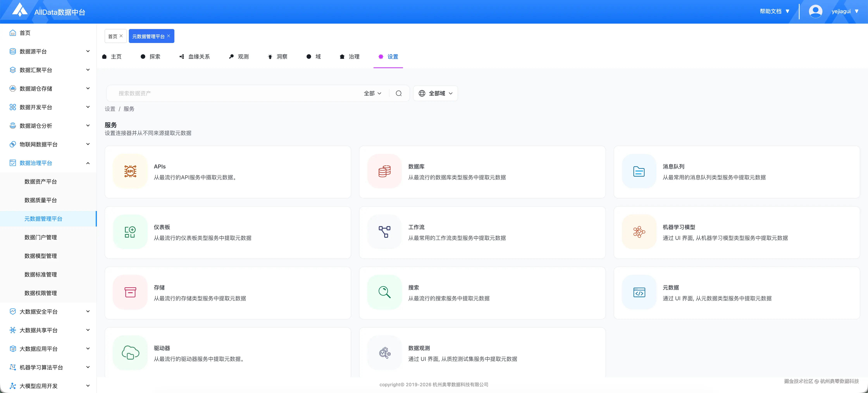868x393 pixels.
Task: Switch to the 主页 tab
Action: point(112,57)
